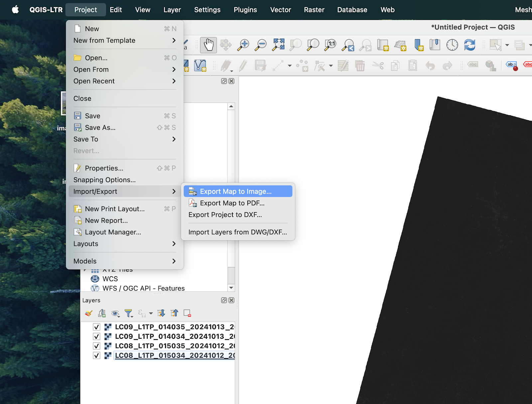Expand the Open From submenu
Screen dimensions: 532x404
click(x=125, y=69)
